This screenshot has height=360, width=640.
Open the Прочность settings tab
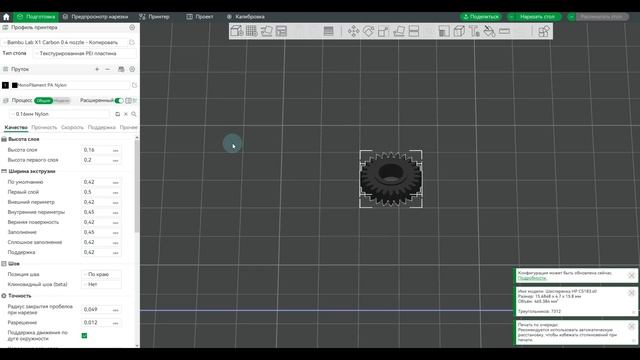(44, 127)
